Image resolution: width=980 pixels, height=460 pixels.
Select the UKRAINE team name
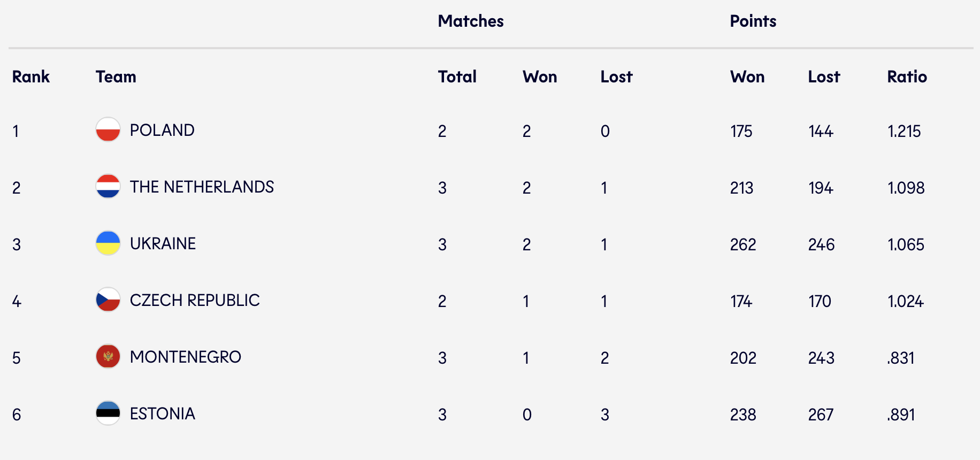click(163, 244)
